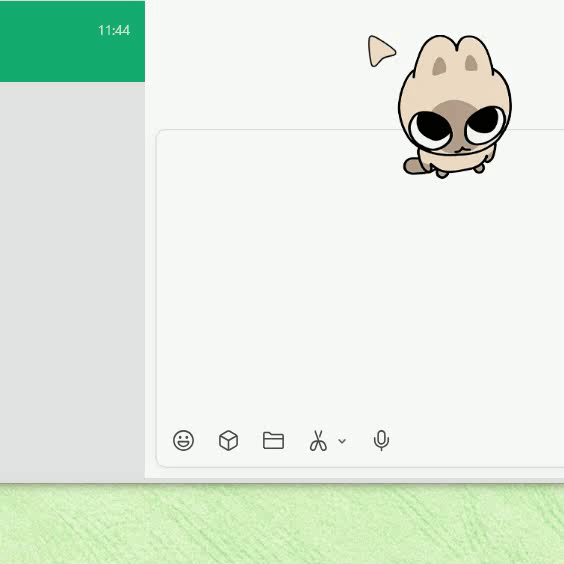Viewport: 564px width, 564px height.
Task: Click the green desktop wallpaper below window
Action: [x=282, y=524]
